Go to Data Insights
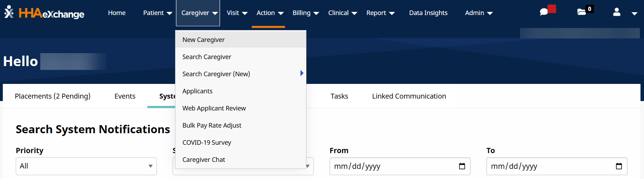 [428, 13]
